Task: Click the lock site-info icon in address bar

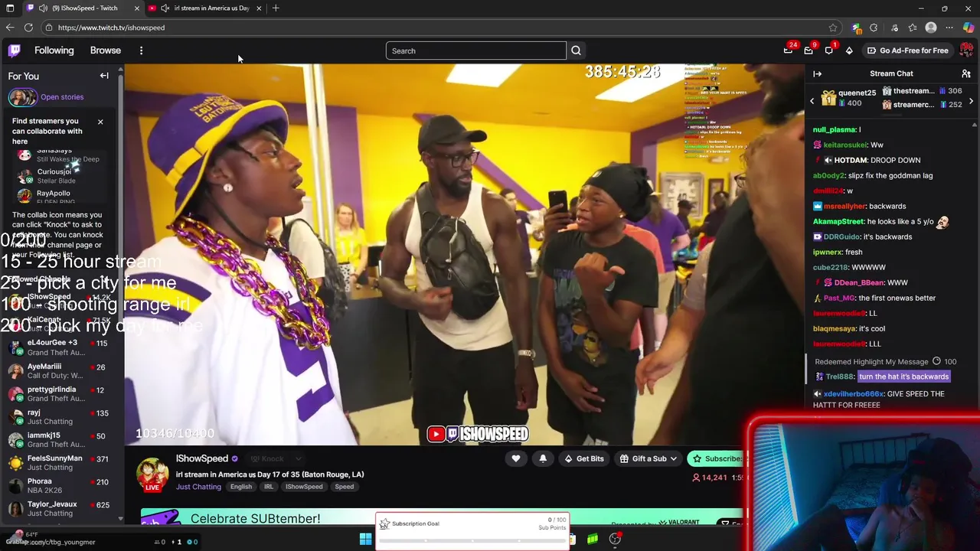Action: click(49, 28)
